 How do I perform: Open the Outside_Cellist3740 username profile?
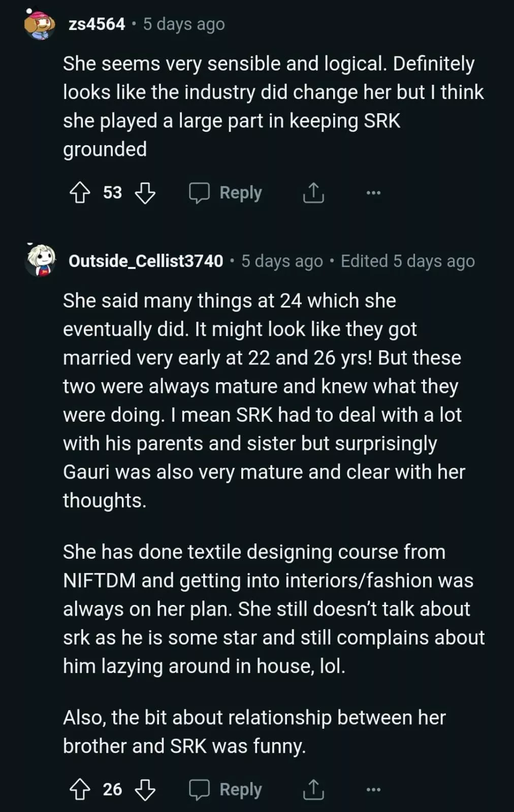(x=146, y=261)
